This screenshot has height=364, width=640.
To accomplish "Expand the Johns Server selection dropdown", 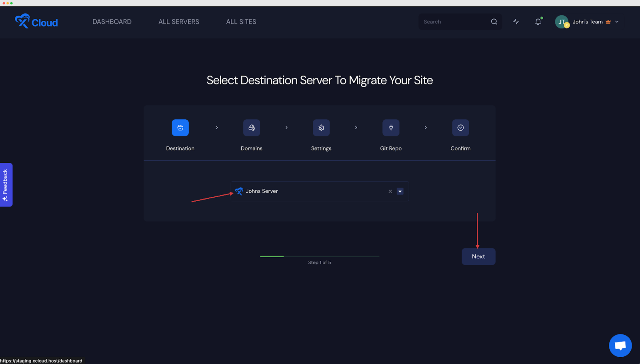I will point(400,191).
